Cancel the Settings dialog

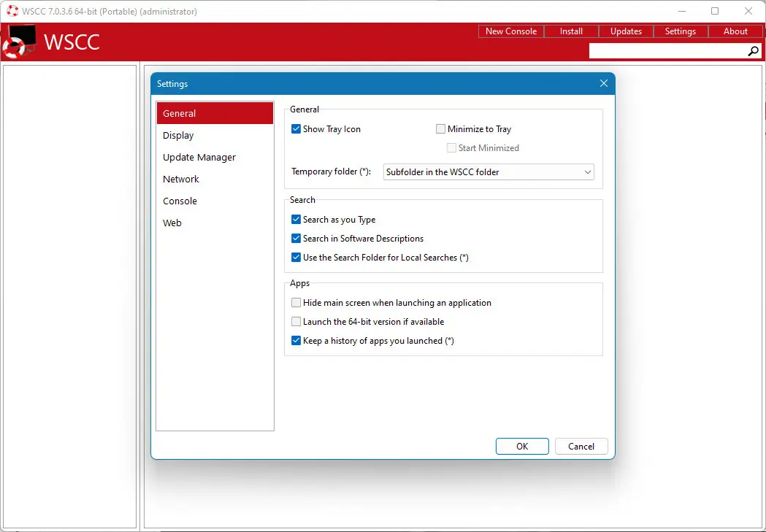pyautogui.click(x=581, y=446)
